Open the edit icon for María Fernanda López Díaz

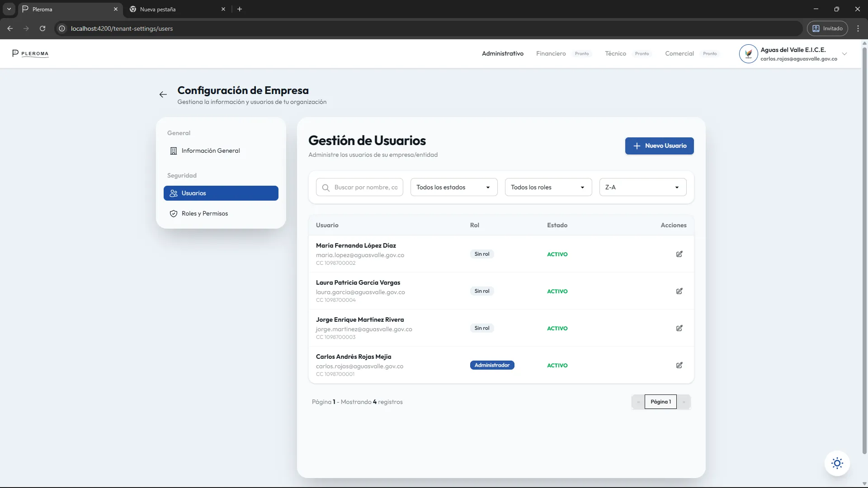tap(679, 254)
